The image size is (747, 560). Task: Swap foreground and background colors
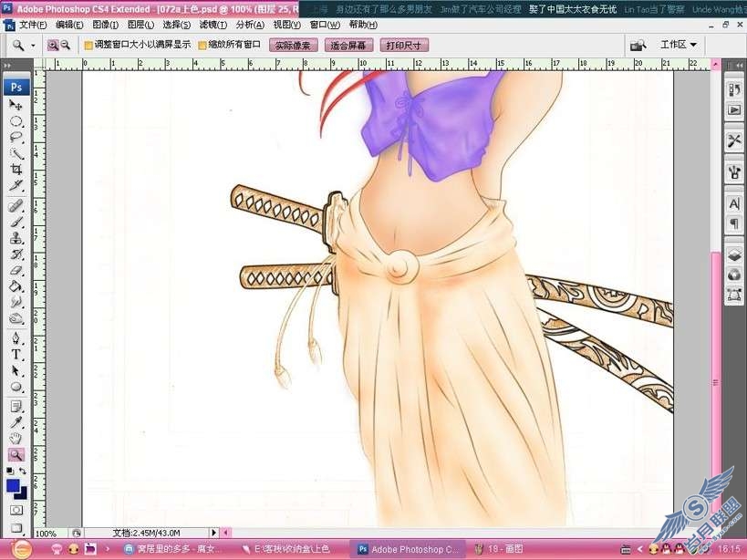(x=23, y=471)
